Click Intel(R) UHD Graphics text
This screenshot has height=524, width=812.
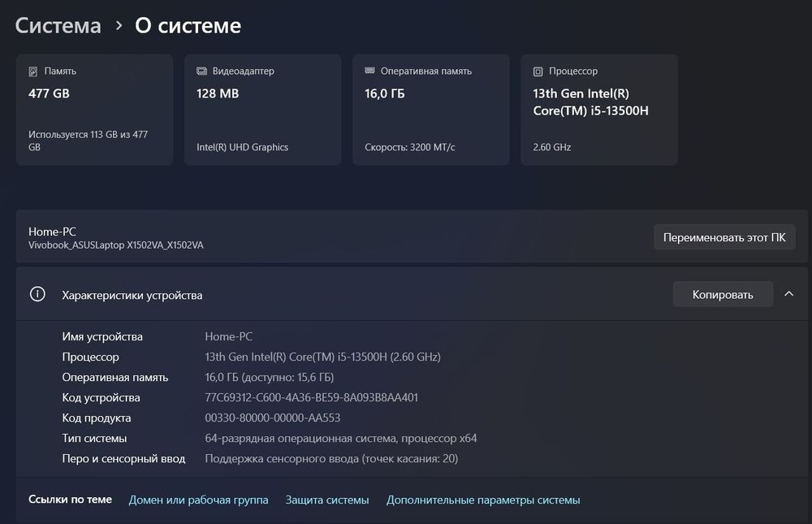click(x=242, y=147)
